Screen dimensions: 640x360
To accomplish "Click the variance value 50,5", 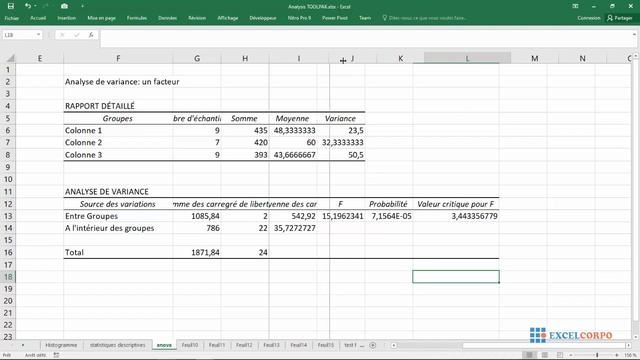I will point(356,155).
